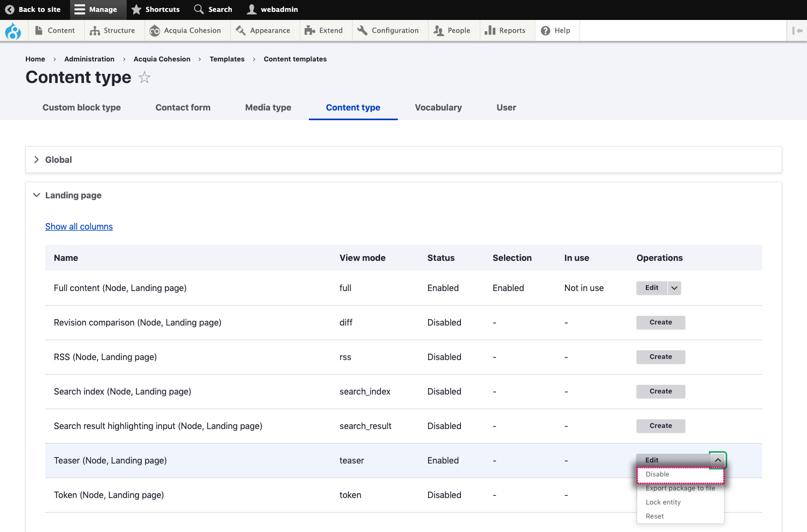Switch to Contact form tab
The width and height of the screenshot is (807, 532).
pyautogui.click(x=183, y=108)
